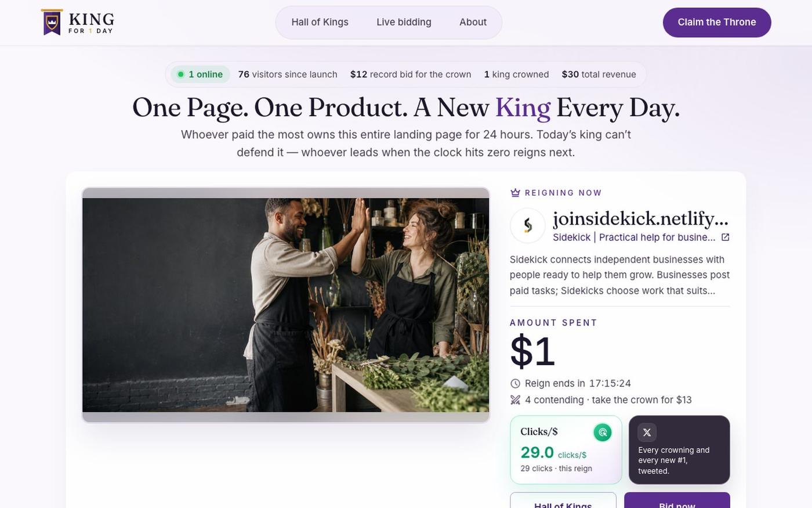Switch to the Live bidding tab
The width and height of the screenshot is (812, 508).
tap(404, 22)
